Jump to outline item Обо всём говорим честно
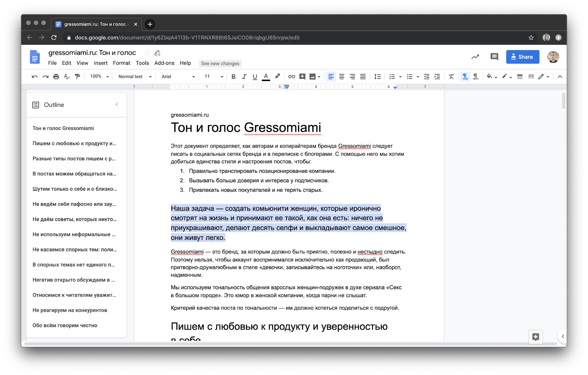The width and height of the screenshot is (588, 375). point(65,325)
